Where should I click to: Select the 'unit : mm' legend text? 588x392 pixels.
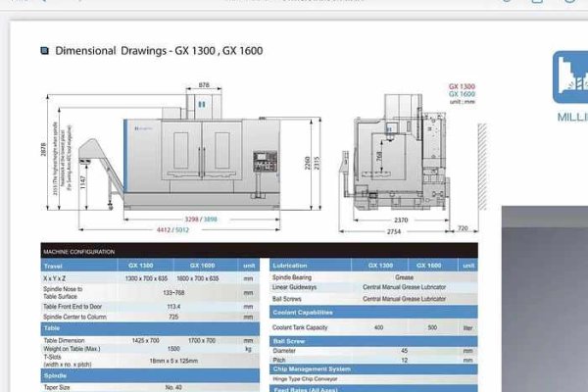(462, 102)
